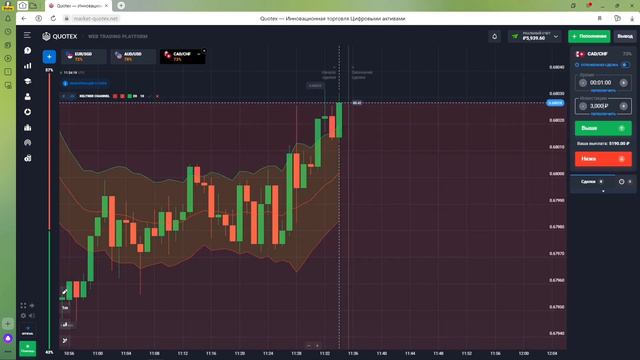The image size is (640, 360).
Task: Click the switch link under investment field
Action: click(x=603, y=114)
